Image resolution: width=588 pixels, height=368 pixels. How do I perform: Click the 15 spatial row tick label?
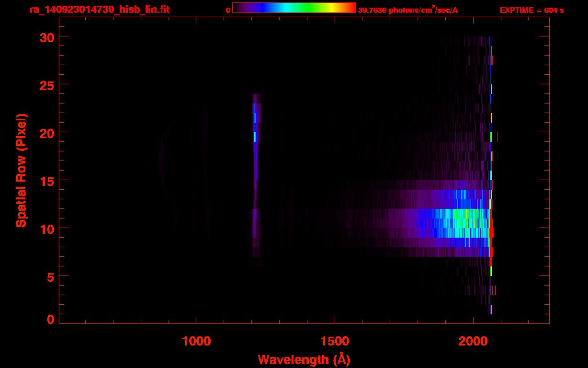(48, 181)
